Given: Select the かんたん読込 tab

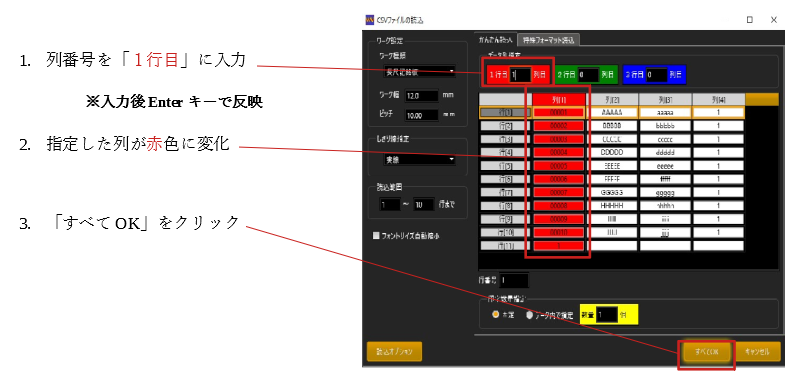Looking at the screenshot, I should (495, 40).
